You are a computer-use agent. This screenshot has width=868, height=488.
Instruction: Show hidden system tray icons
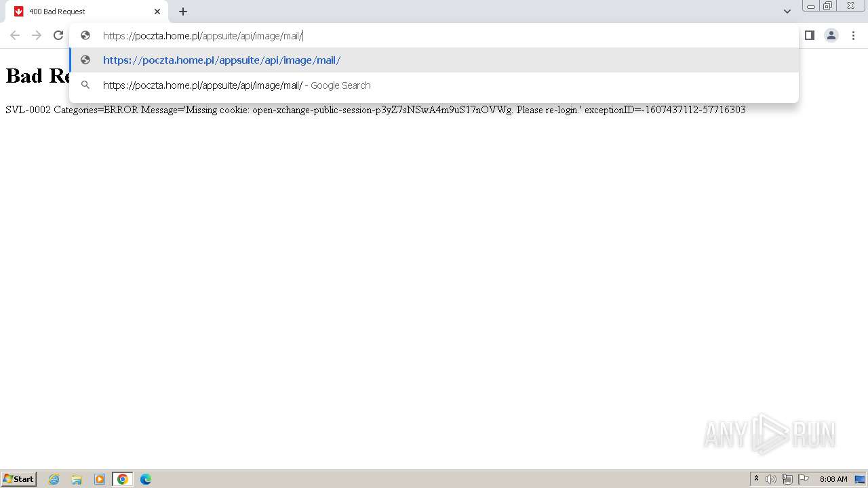[x=756, y=479]
